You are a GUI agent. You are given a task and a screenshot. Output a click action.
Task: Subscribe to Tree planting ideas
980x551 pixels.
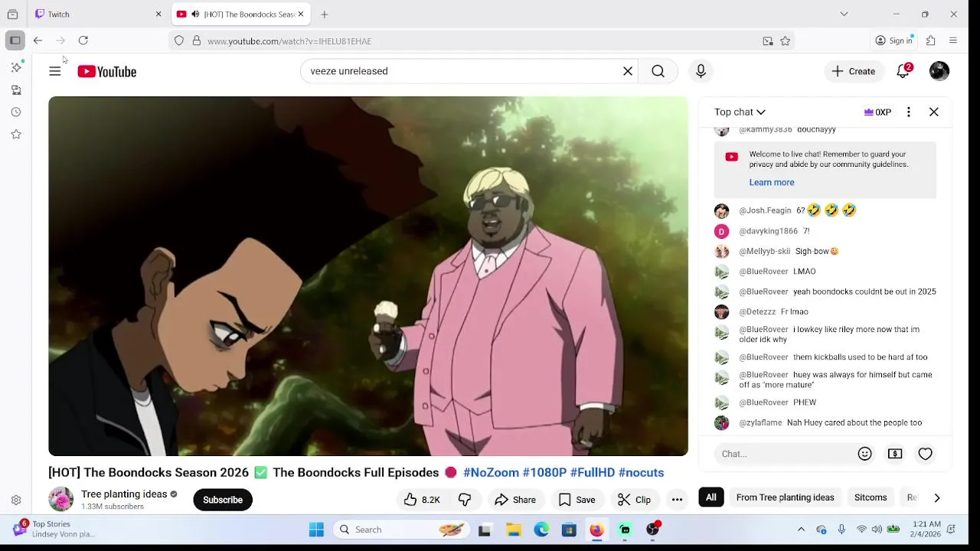[223, 500]
